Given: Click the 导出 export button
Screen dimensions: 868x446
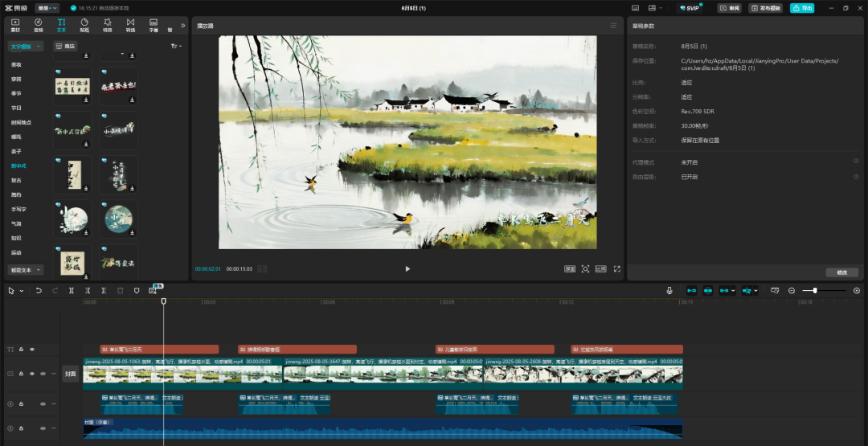Looking at the screenshot, I should [x=801, y=8].
